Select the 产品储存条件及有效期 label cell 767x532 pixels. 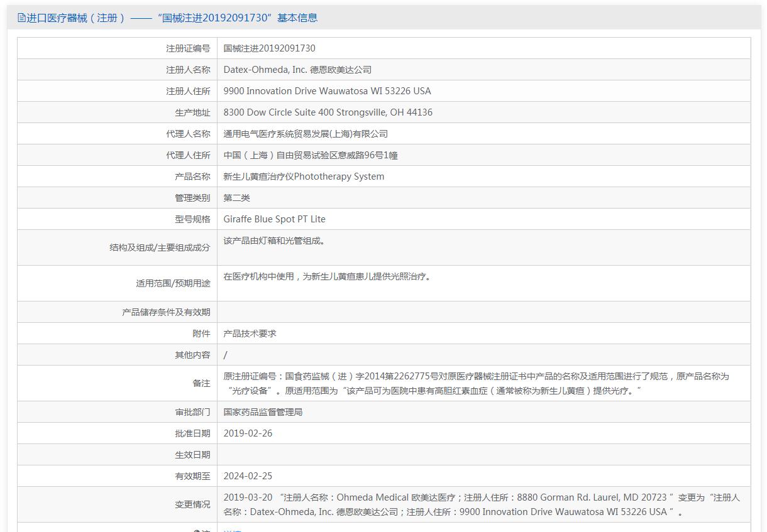coord(117,312)
